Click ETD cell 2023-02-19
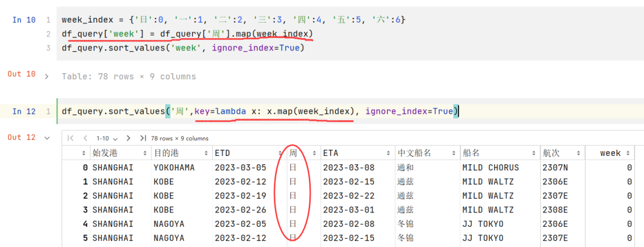The height and width of the screenshot is (247, 644). point(241,196)
